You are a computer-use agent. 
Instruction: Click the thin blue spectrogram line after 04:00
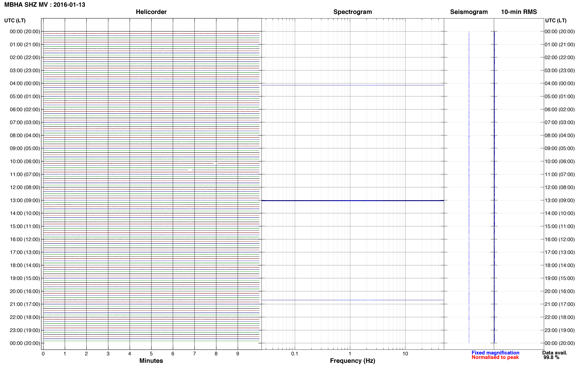click(x=353, y=85)
